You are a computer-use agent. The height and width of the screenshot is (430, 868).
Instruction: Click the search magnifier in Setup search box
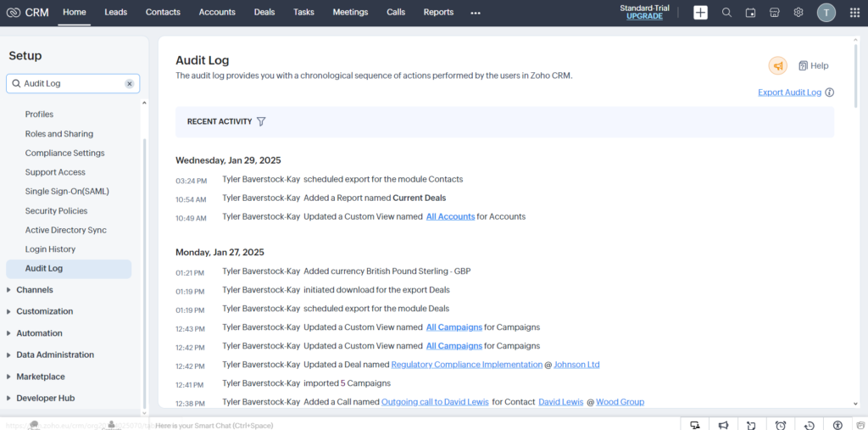pos(16,84)
